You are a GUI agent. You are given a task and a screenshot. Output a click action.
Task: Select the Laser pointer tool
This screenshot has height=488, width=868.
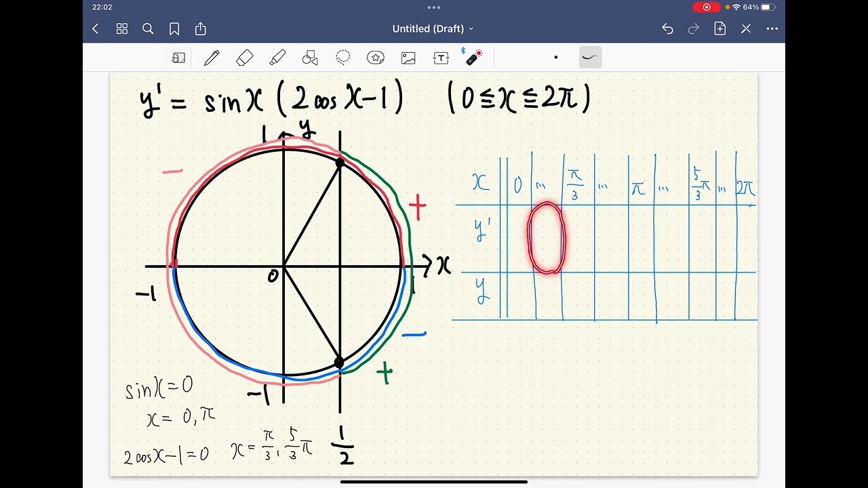[473, 57]
